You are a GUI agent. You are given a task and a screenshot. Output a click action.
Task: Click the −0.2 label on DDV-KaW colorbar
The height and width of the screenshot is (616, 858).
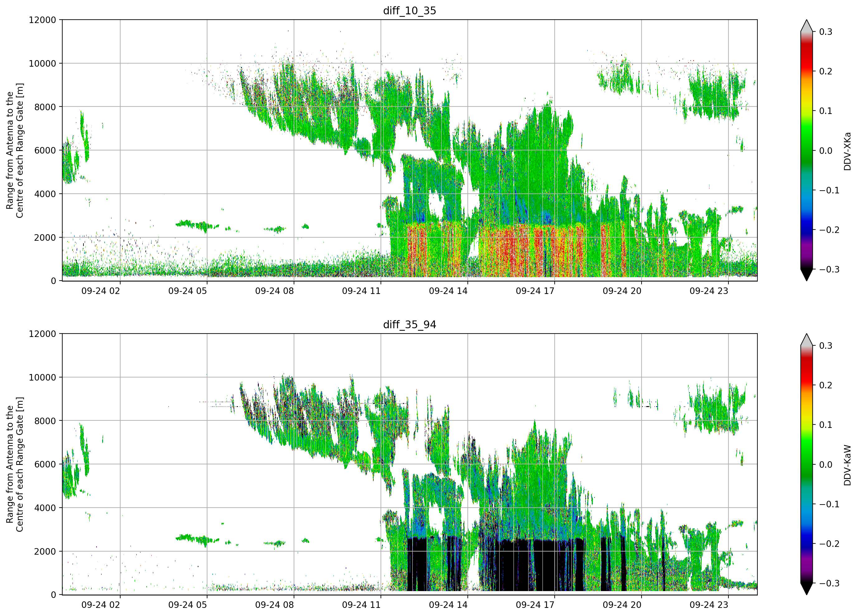point(829,544)
